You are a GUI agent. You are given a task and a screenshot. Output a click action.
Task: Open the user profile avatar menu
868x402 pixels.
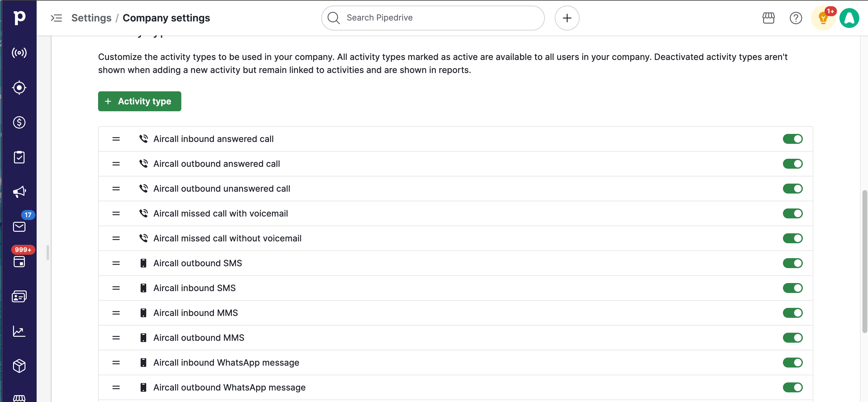coord(849,18)
